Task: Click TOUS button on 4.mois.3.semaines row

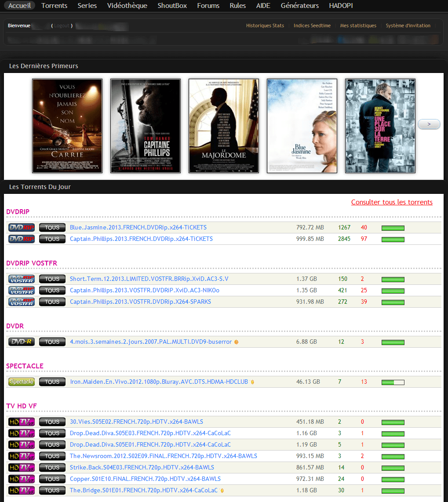Action: (x=52, y=342)
